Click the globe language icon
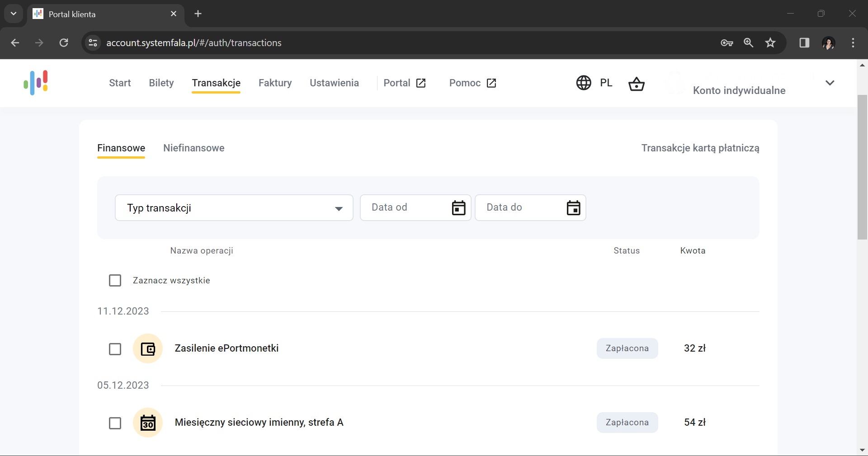 point(583,83)
